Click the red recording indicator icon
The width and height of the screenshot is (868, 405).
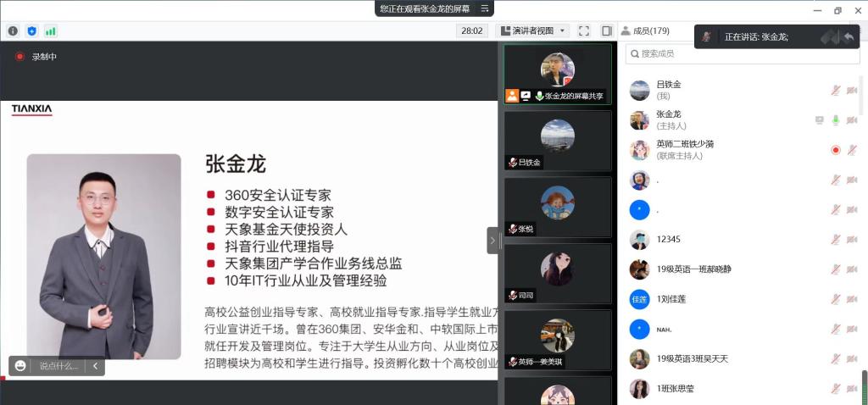pos(19,57)
